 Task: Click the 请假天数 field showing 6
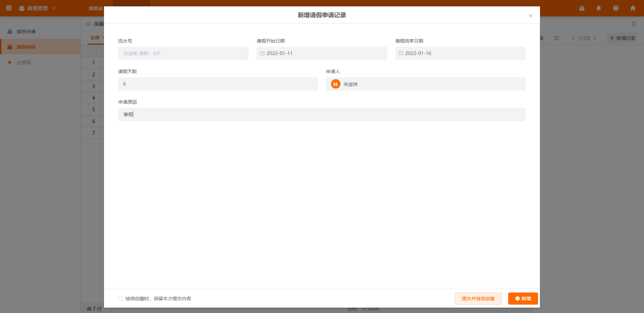tap(218, 84)
